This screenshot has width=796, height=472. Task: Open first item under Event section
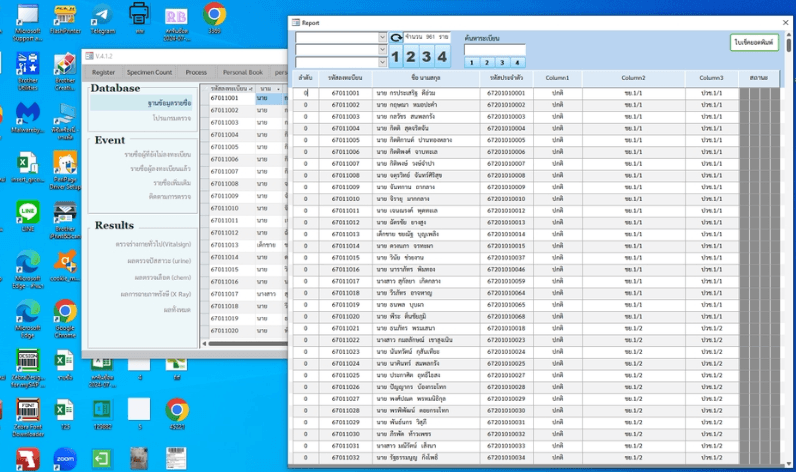[x=157, y=154]
